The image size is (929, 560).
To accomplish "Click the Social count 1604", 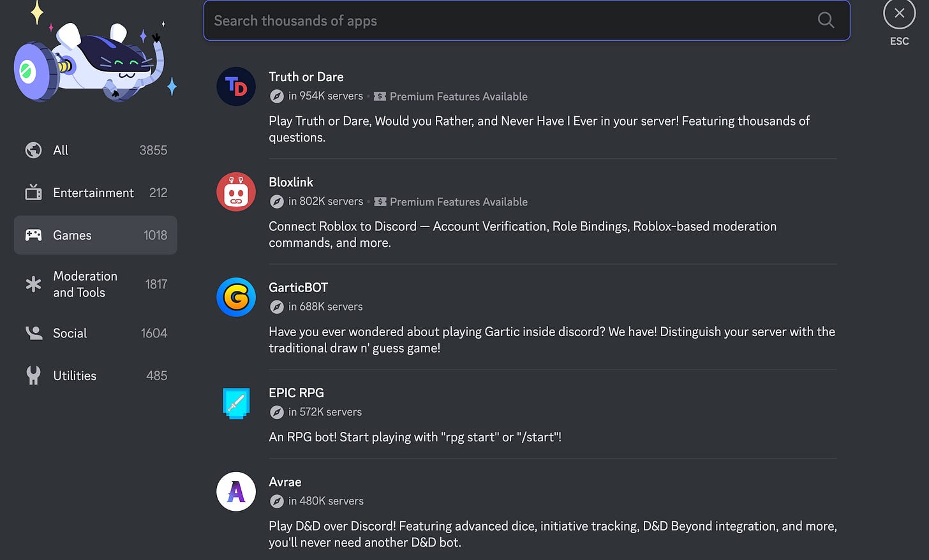I will (154, 333).
